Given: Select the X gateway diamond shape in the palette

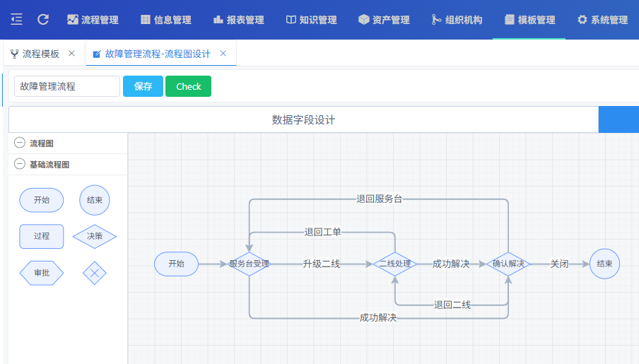Looking at the screenshot, I should 95,273.
